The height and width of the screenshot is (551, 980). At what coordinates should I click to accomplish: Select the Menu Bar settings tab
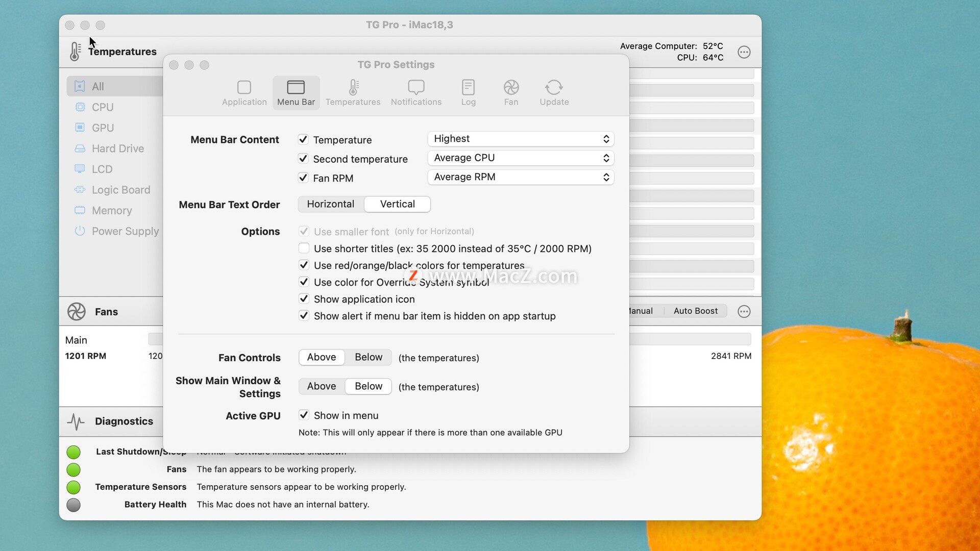[296, 93]
